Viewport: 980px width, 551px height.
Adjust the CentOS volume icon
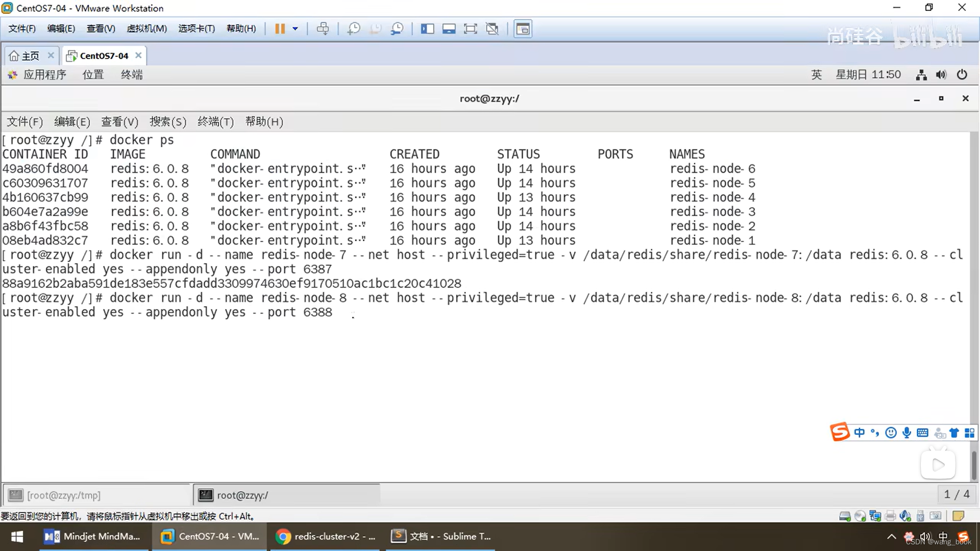pyautogui.click(x=941, y=75)
